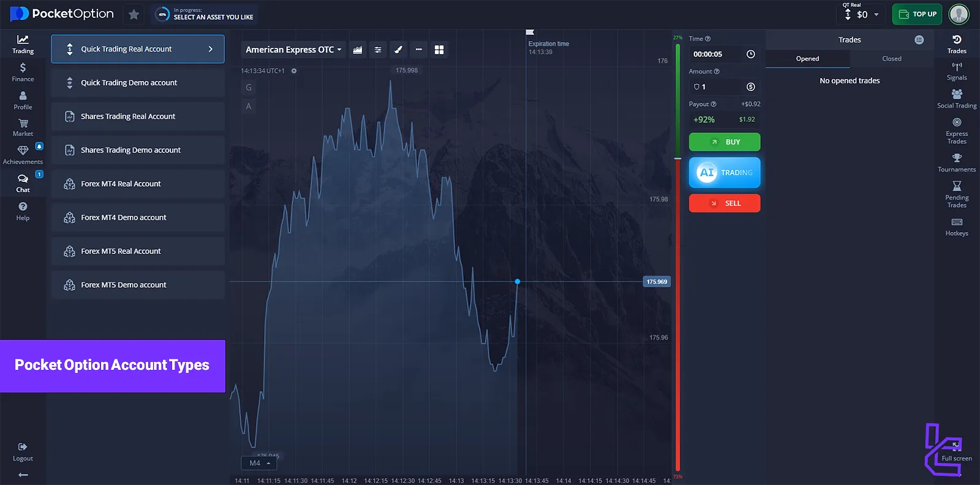Select Forex MT4 Real Account
The height and width of the screenshot is (485, 980).
138,184
